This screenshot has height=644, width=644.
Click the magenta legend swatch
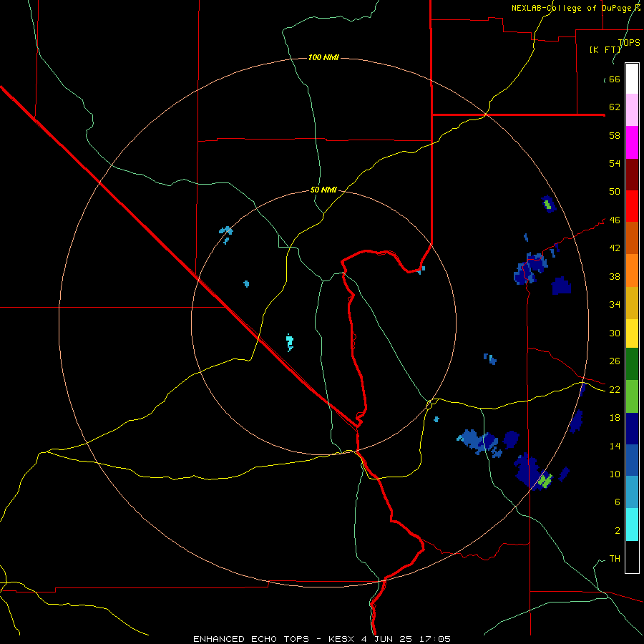pyautogui.click(x=632, y=142)
